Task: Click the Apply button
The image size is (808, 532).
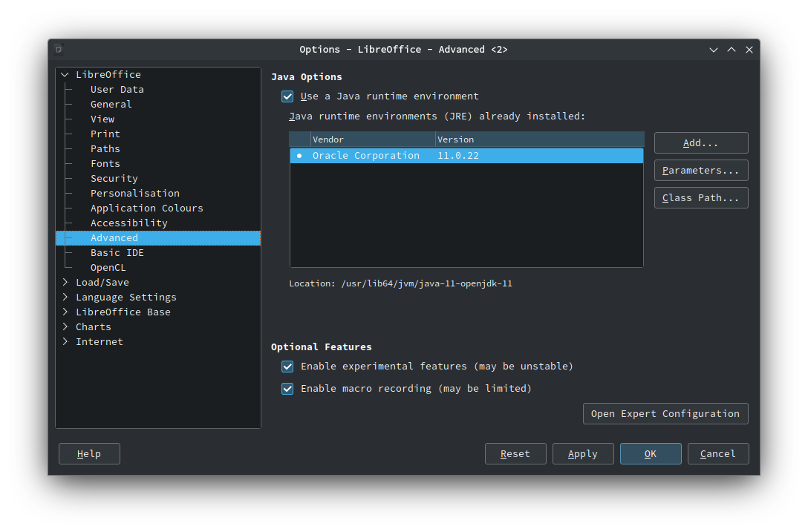Action: [x=583, y=453]
